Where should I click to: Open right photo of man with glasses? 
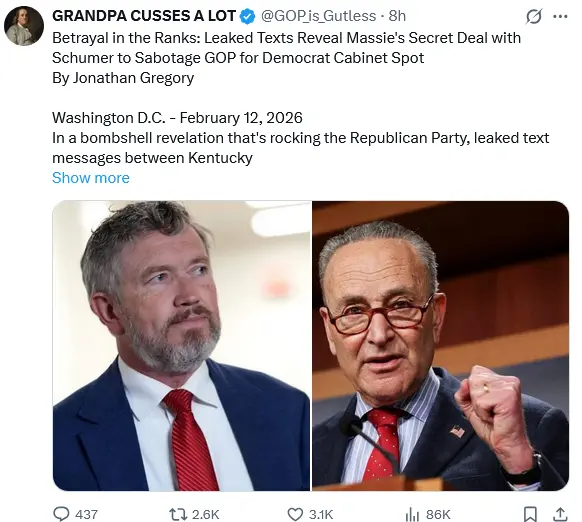point(441,346)
